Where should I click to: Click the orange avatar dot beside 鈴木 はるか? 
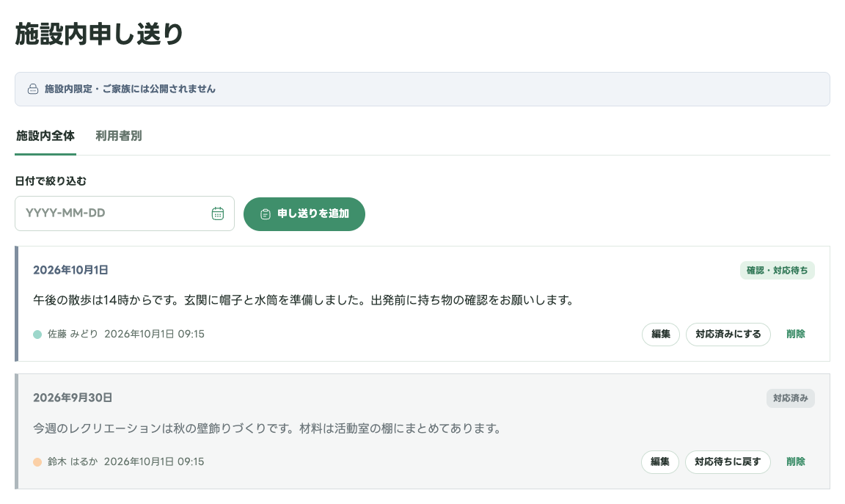point(37,462)
